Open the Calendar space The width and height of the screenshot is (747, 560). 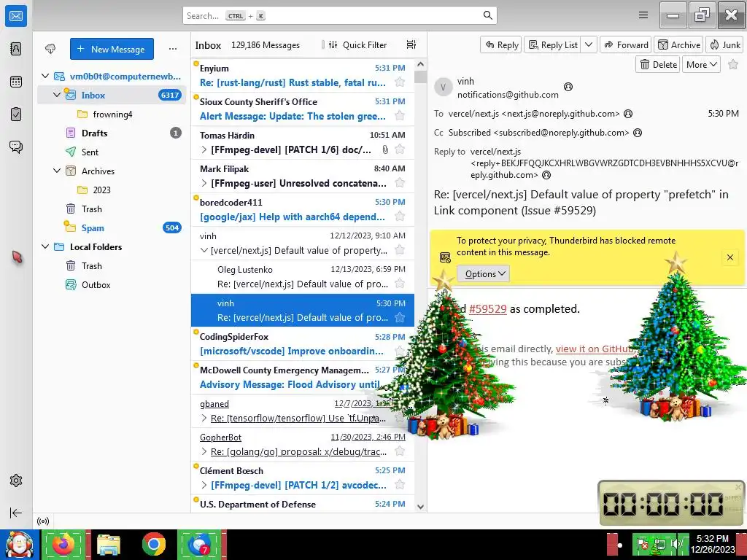(16, 82)
